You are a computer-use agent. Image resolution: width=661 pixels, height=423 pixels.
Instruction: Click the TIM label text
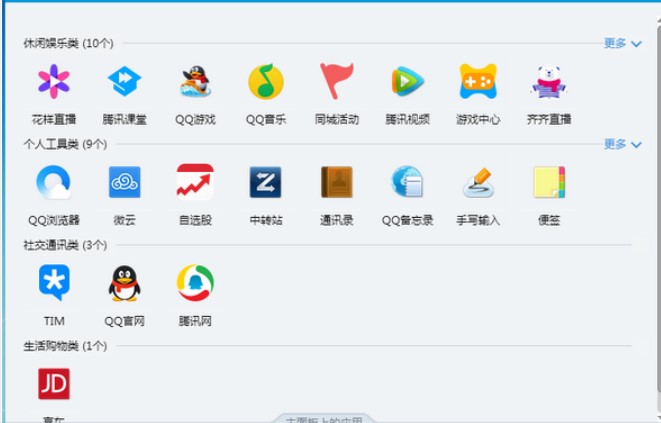pyautogui.click(x=54, y=321)
